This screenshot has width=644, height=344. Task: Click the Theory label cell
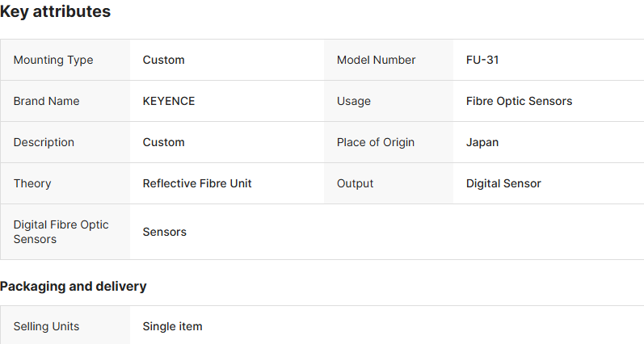(x=32, y=183)
